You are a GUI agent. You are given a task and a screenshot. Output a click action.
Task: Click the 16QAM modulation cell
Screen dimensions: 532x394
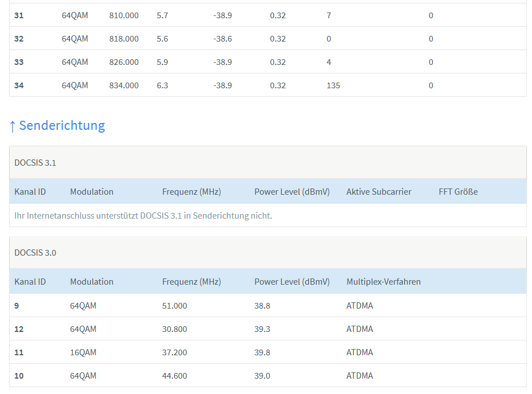pos(83,352)
